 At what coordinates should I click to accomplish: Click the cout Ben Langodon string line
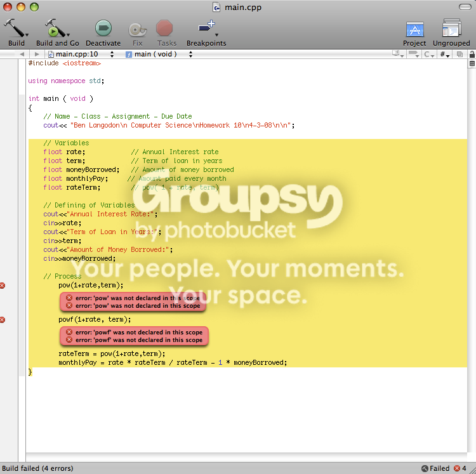pos(169,126)
